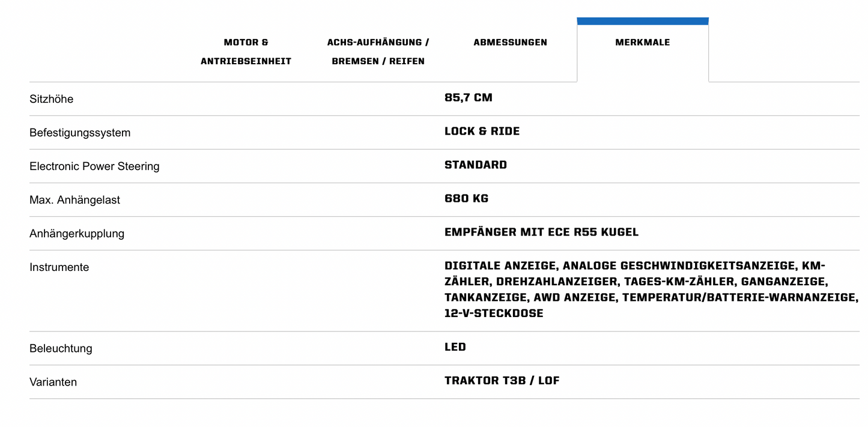Screen dimensions: 868x427
Task: Select the LED lighting value
Action: [455, 347]
